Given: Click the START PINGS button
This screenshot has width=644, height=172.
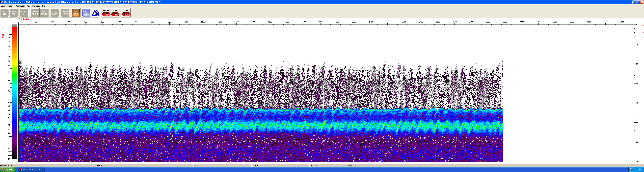Looking at the screenshot, I should click(x=35, y=13).
